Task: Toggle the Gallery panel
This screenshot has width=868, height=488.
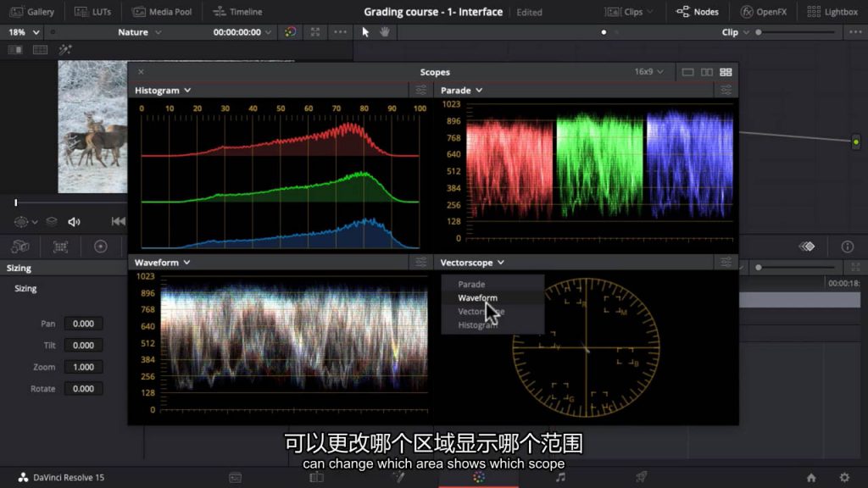Action: click(x=32, y=12)
